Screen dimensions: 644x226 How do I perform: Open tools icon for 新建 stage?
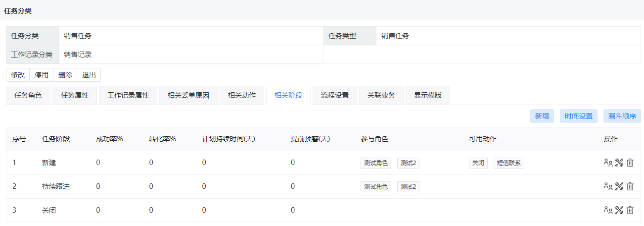619,163
